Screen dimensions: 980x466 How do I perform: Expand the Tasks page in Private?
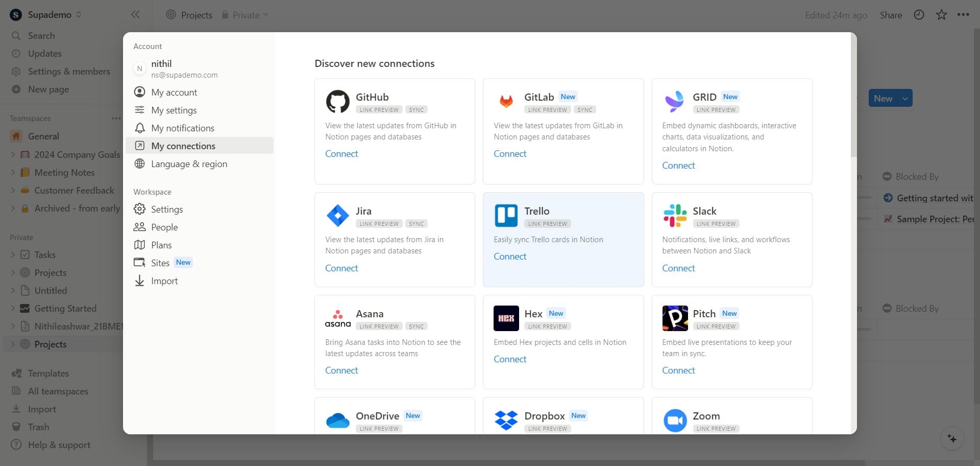coord(13,255)
